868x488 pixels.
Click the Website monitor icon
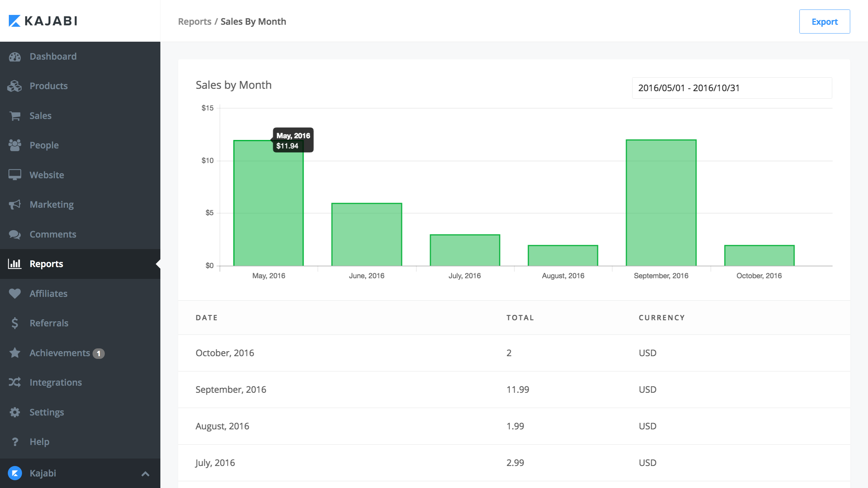(15, 175)
